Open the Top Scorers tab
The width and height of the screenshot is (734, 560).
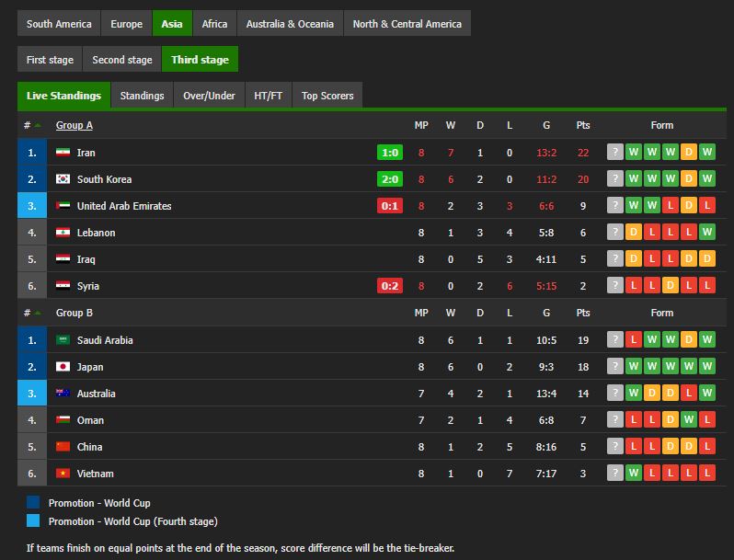pyautogui.click(x=327, y=96)
